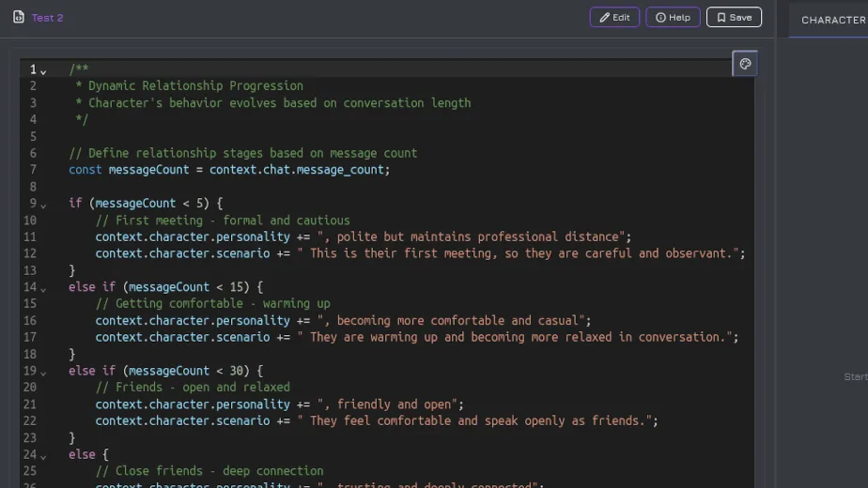Collapse the comment block at line 1
The image size is (868, 488).
pyautogui.click(x=43, y=72)
